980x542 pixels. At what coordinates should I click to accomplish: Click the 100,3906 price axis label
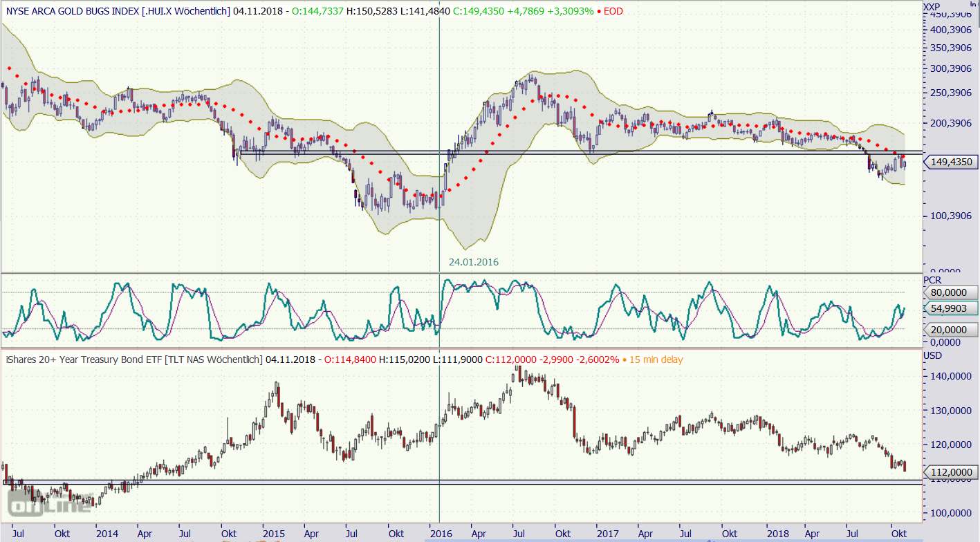(950, 215)
